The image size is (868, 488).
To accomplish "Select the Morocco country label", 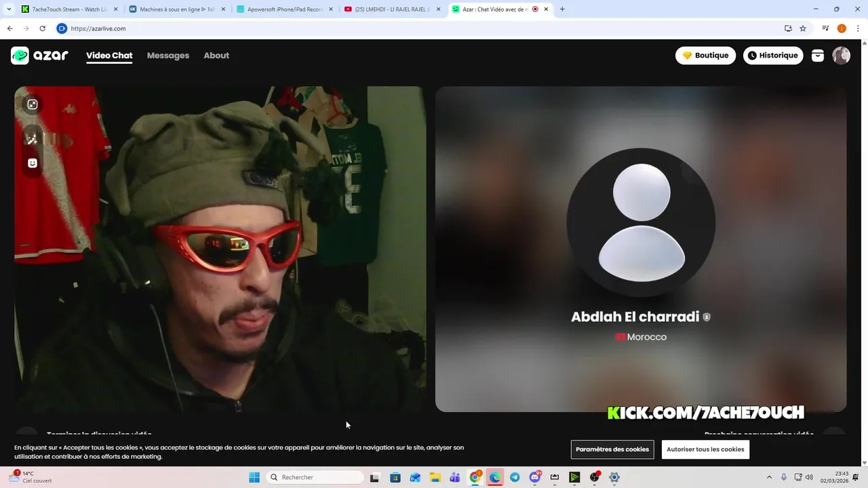I will [641, 337].
